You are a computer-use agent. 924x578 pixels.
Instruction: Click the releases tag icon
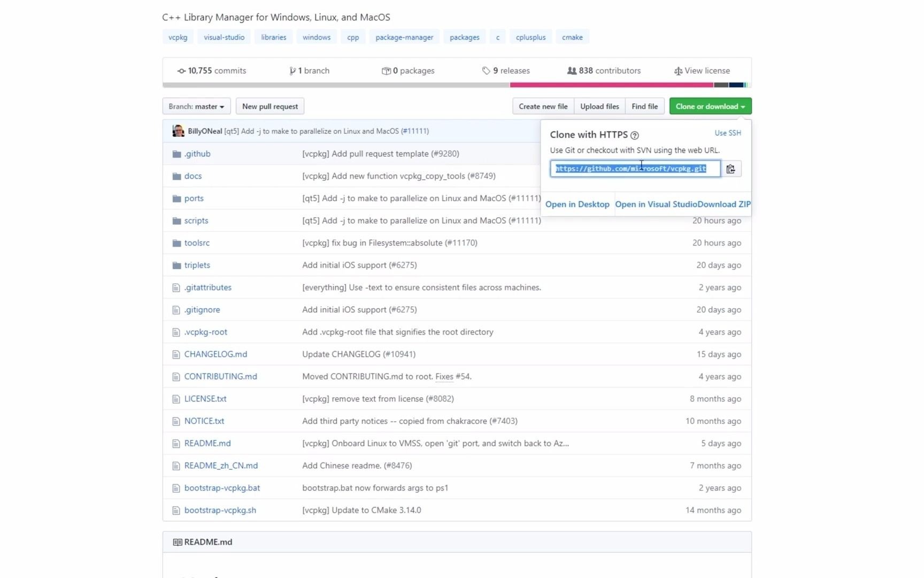[x=486, y=71]
